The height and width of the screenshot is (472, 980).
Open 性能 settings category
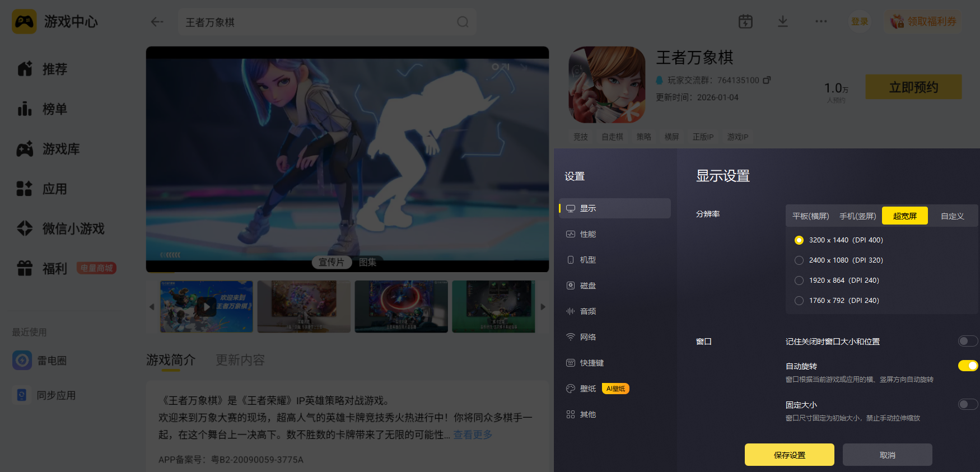coord(615,234)
